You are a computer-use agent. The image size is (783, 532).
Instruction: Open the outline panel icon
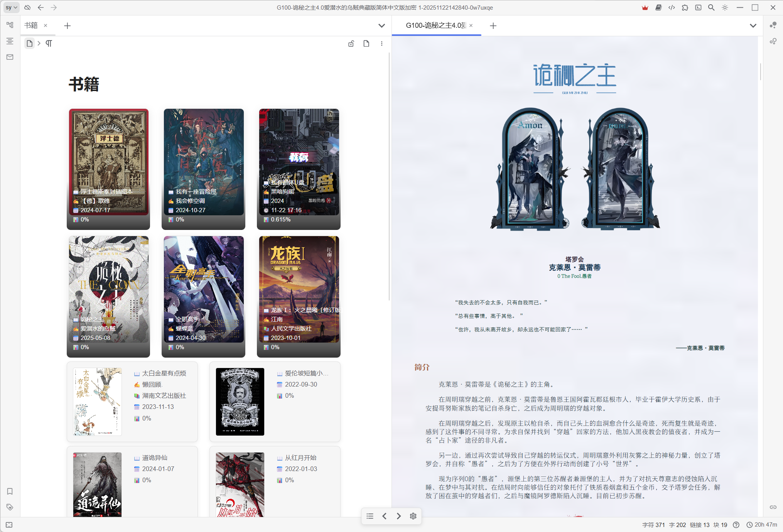pos(10,41)
